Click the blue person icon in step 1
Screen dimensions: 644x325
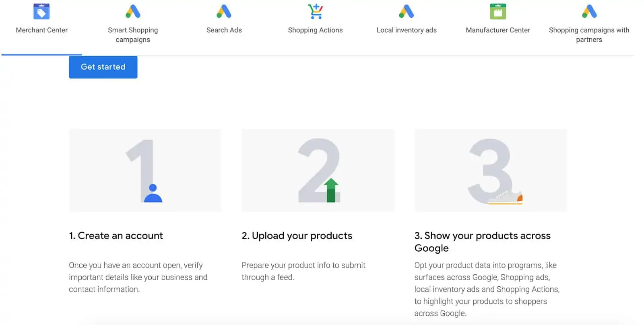pos(154,193)
